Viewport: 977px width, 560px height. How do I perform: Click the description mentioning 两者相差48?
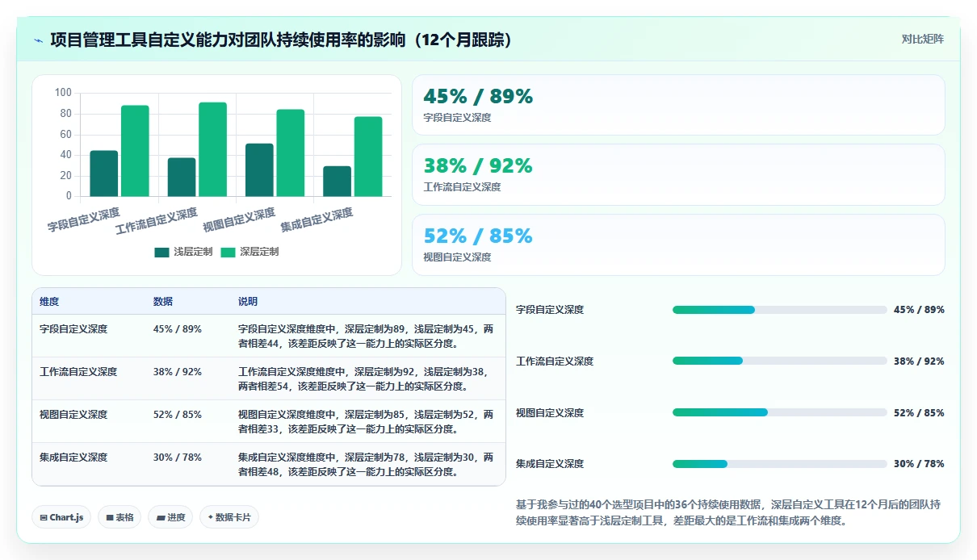point(367,465)
